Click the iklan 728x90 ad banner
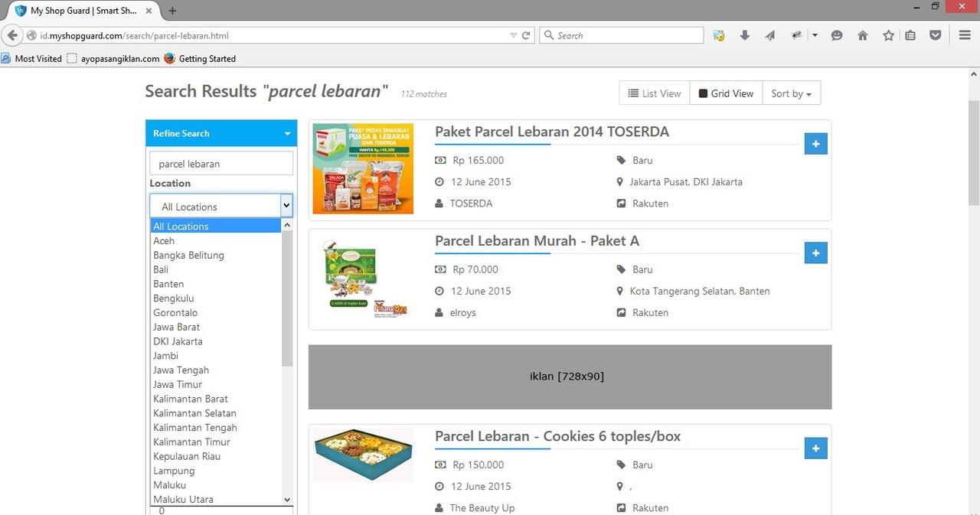This screenshot has height=515, width=980. pyautogui.click(x=570, y=376)
